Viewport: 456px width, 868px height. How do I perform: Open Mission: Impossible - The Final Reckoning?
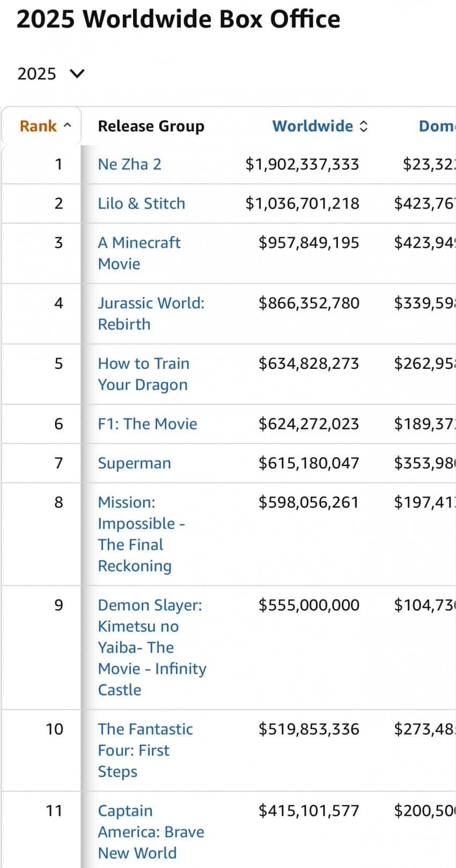(x=141, y=534)
